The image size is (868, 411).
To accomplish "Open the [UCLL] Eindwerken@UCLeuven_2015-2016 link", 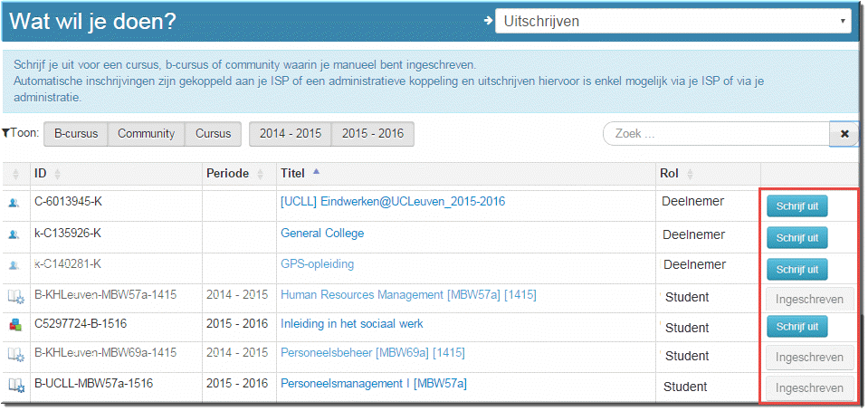I will (393, 202).
